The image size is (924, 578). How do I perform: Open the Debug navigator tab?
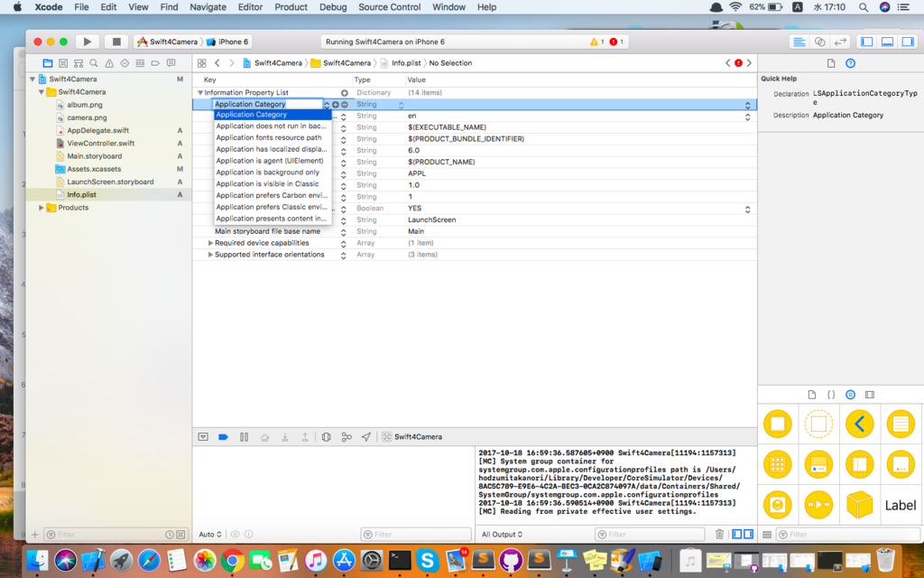click(140, 63)
